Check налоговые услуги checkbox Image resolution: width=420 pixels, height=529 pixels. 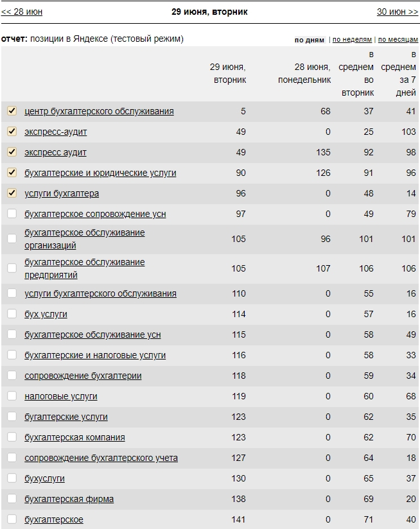coord(12,395)
